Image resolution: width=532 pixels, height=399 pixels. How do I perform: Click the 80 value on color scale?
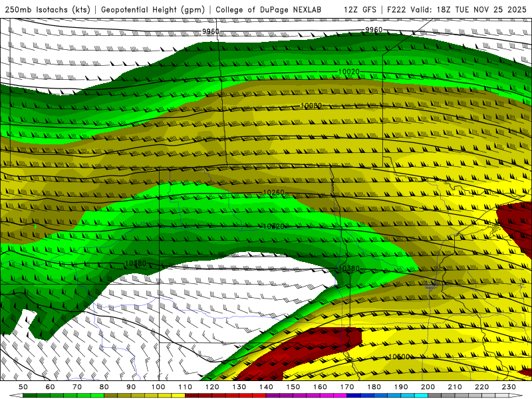coord(104,387)
